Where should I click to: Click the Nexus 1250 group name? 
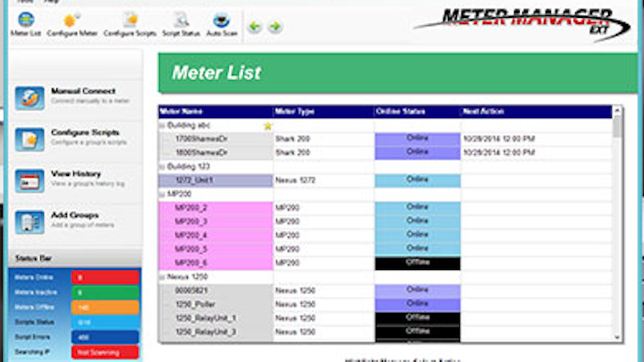click(x=187, y=277)
